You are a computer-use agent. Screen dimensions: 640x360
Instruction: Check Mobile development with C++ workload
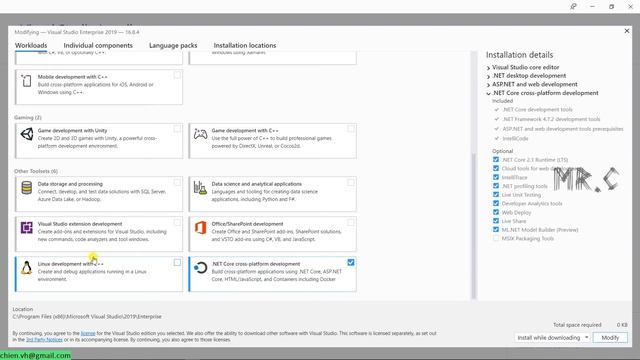pyautogui.click(x=177, y=75)
